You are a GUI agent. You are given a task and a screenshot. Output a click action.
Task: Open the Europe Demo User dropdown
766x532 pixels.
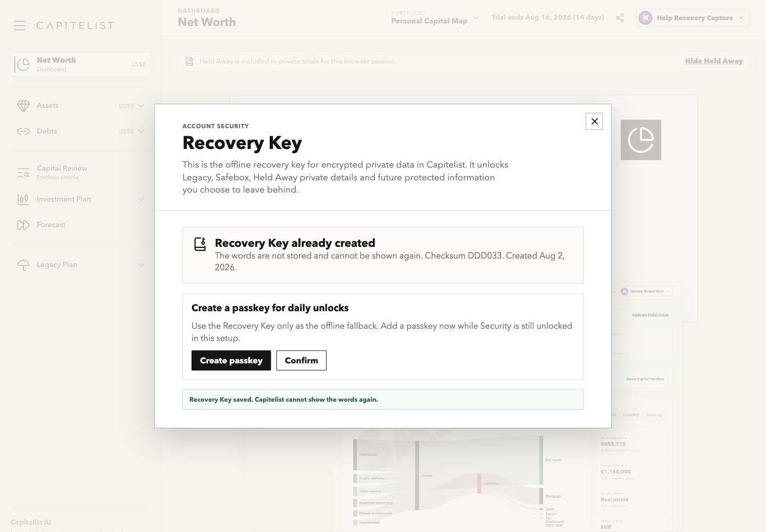pos(646,292)
